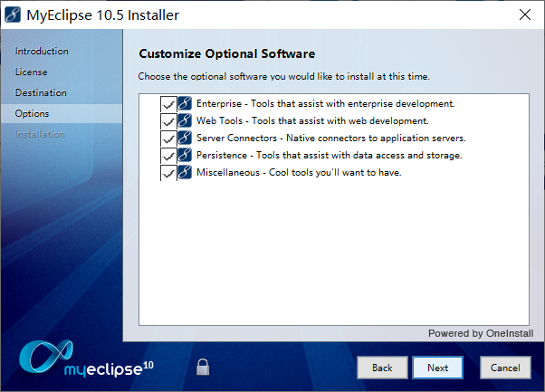Toggle the Server Connectors checkbox
This screenshot has width=545, height=392.
coord(168,139)
